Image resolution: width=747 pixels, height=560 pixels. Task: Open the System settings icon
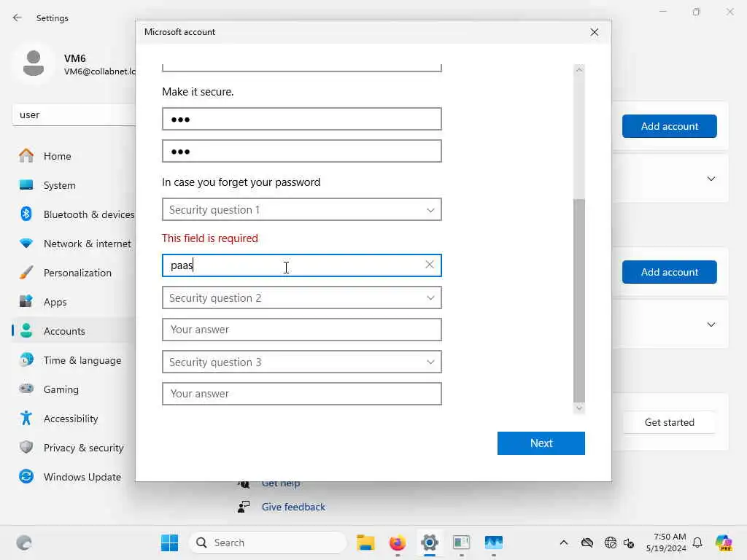click(26, 184)
